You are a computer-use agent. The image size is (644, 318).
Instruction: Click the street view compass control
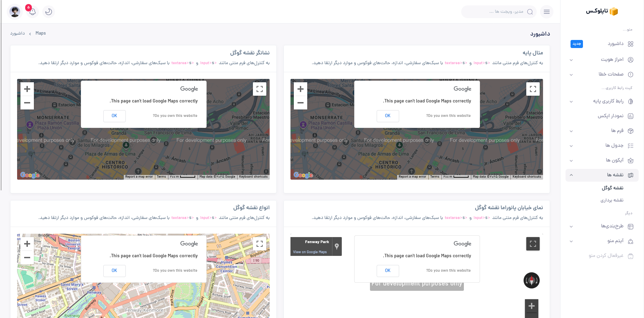click(x=532, y=280)
